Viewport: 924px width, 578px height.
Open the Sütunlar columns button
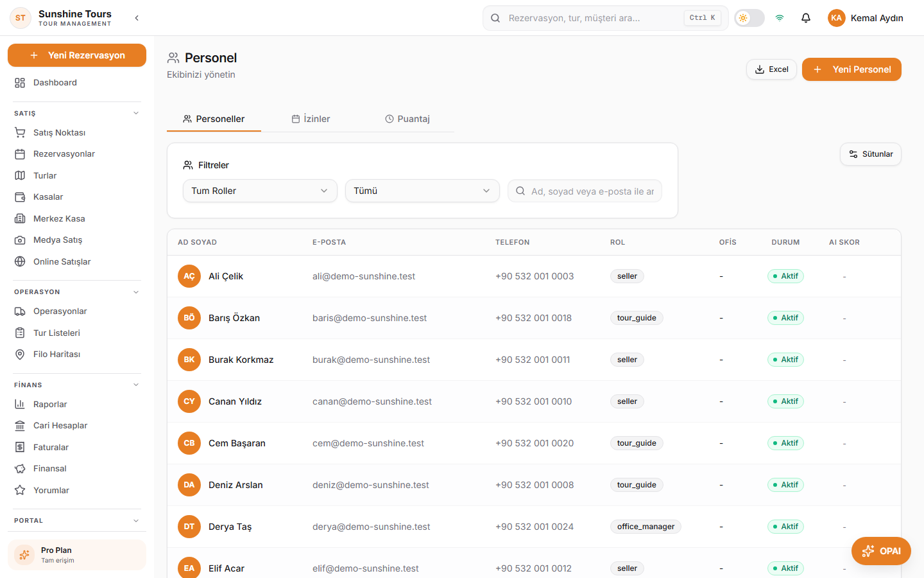(x=871, y=154)
